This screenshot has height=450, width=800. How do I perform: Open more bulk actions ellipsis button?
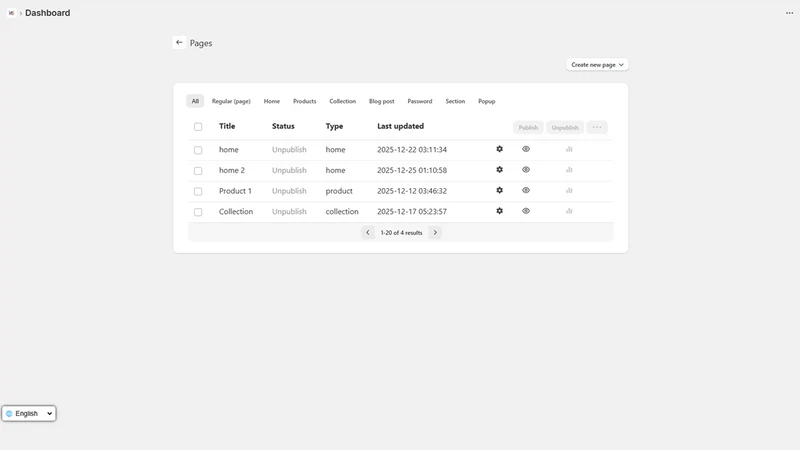597,127
